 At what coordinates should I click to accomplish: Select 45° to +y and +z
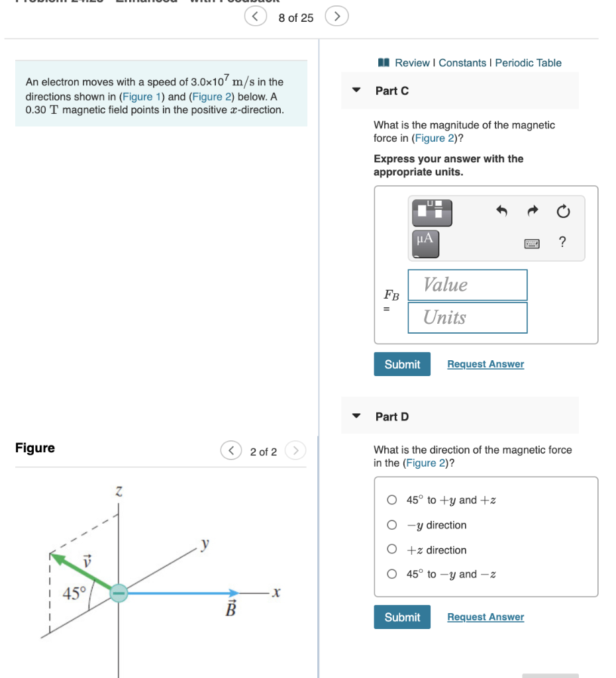coord(391,500)
